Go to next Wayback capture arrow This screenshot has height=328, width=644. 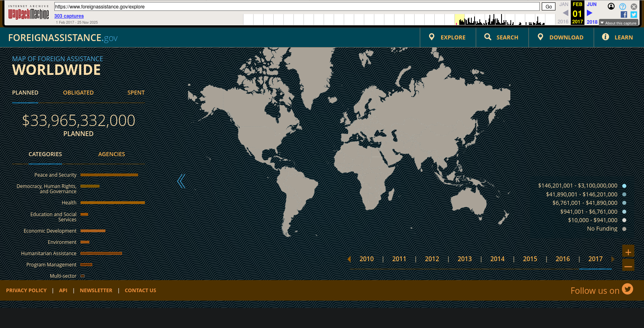point(590,13)
